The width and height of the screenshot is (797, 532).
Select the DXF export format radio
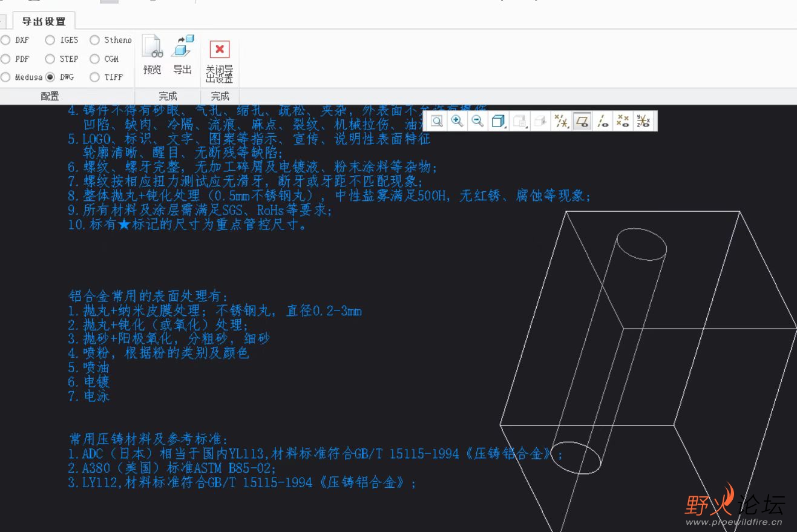click(x=5, y=40)
